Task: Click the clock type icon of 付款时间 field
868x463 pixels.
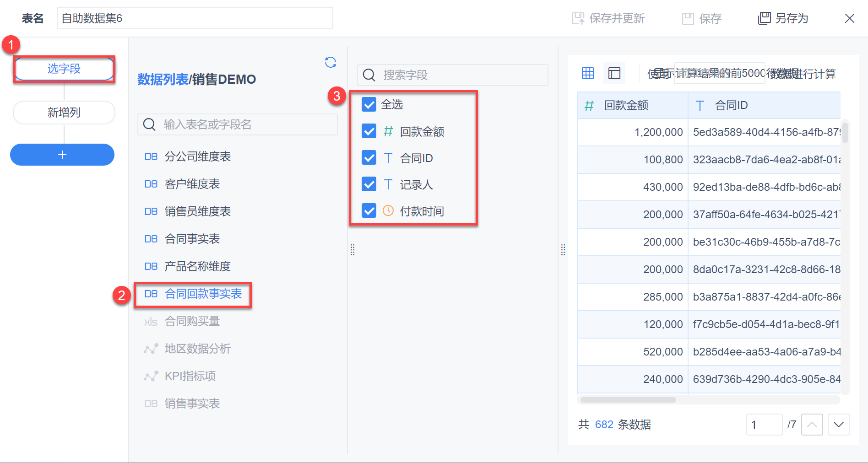Action: 388,210
